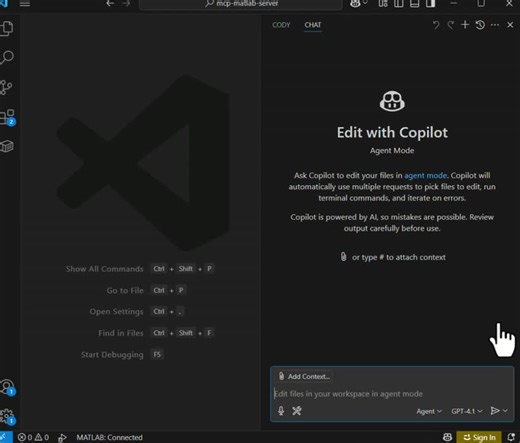Start voice chat with microphone icon

tap(281, 411)
